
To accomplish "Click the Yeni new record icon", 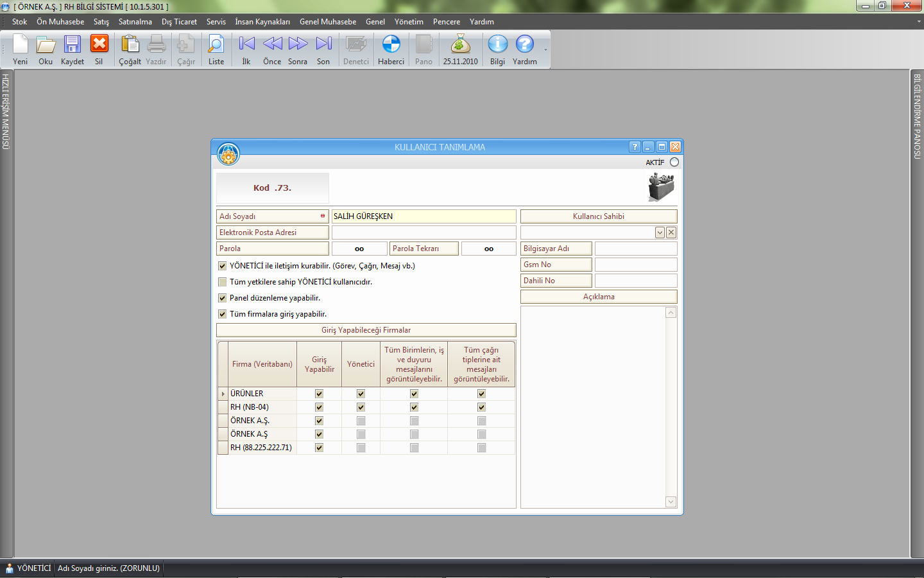I will (x=20, y=45).
